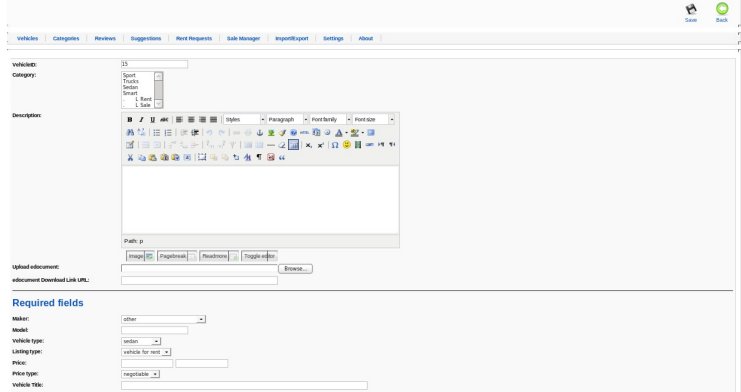
Task: Open the Sale Manager menu tab
Action: pyautogui.click(x=243, y=38)
